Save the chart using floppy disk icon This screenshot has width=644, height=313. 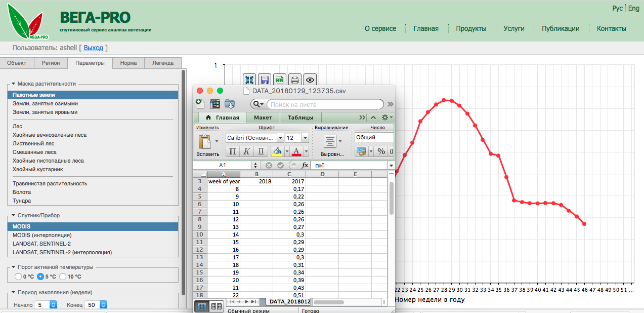pos(264,80)
